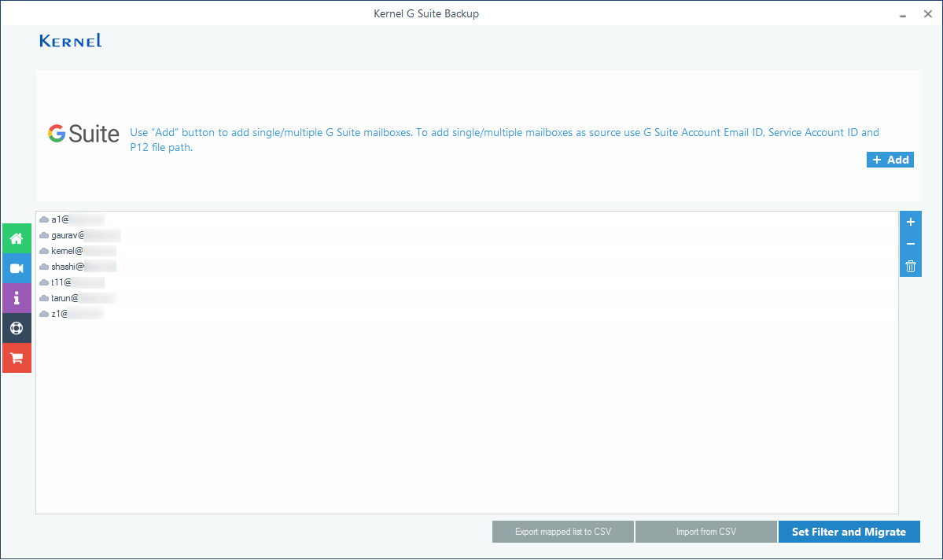Click the 'Kernel G Suite Backup' window title

(426, 13)
